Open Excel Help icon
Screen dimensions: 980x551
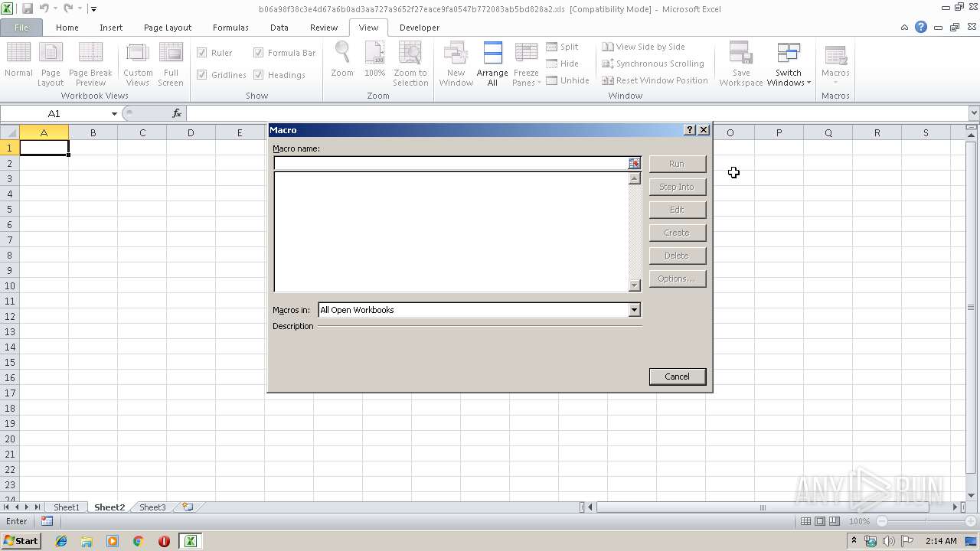click(x=921, y=27)
